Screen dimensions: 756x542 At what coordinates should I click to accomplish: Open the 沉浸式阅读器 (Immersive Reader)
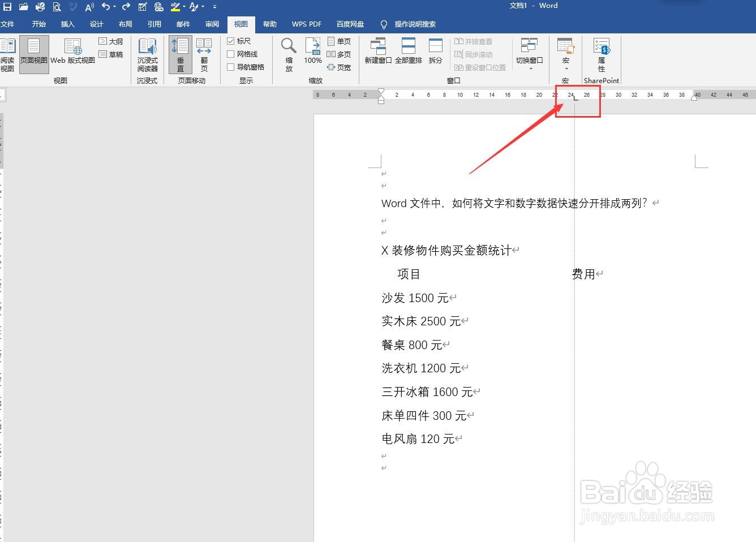pyautogui.click(x=147, y=54)
